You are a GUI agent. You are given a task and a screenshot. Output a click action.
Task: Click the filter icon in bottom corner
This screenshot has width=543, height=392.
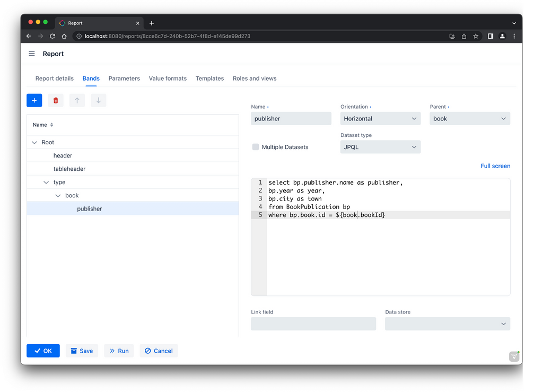click(x=514, y=356)
